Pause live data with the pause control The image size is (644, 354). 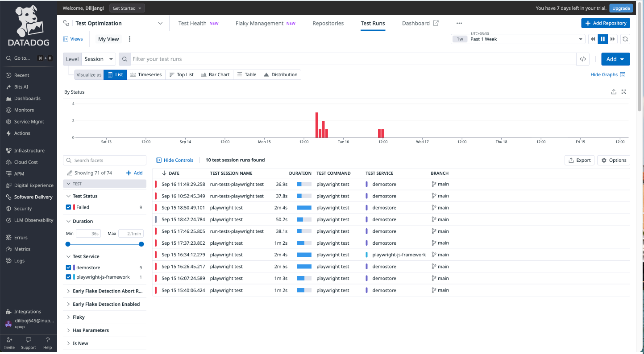602,39
